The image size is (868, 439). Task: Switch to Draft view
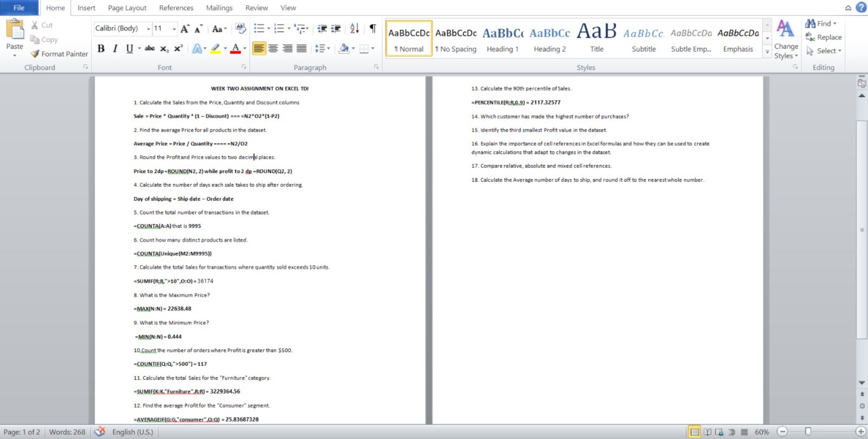[744, 432]
